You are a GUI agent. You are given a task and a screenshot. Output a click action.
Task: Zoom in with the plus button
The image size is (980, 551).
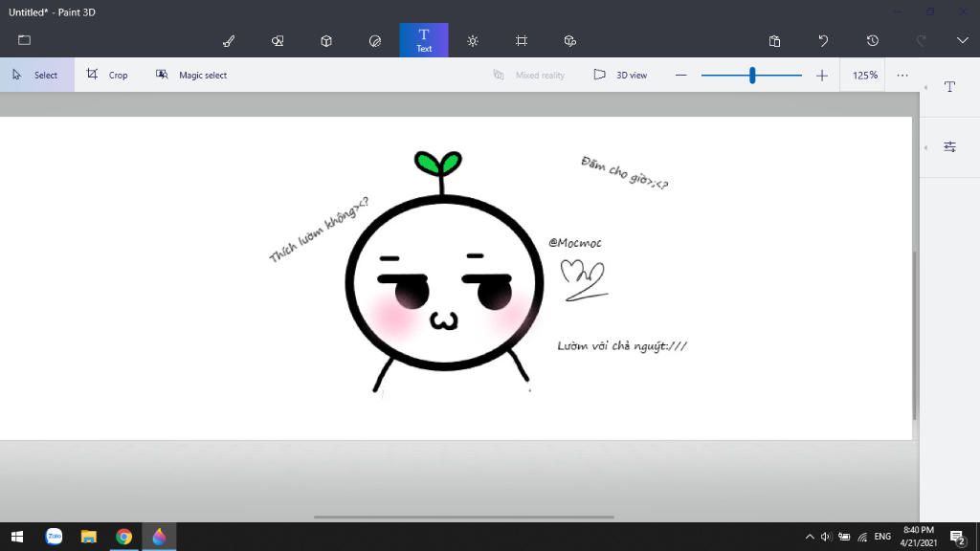(822, 76)
